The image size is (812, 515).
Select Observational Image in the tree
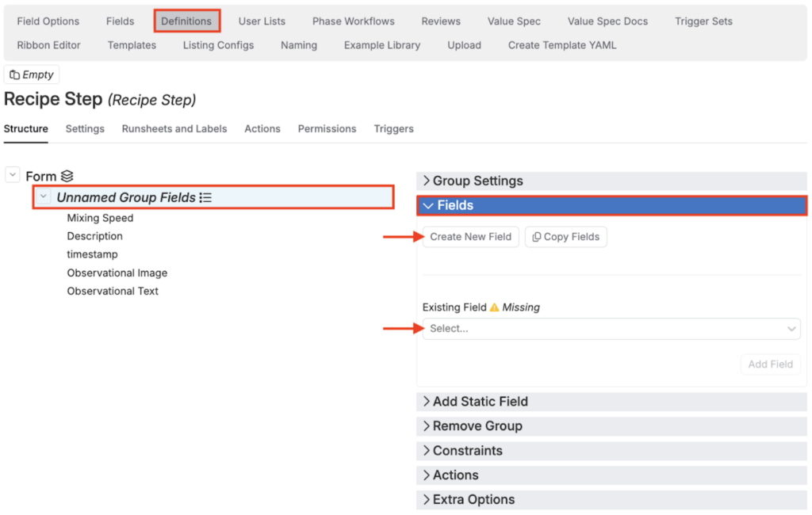(x=117, y=273)
